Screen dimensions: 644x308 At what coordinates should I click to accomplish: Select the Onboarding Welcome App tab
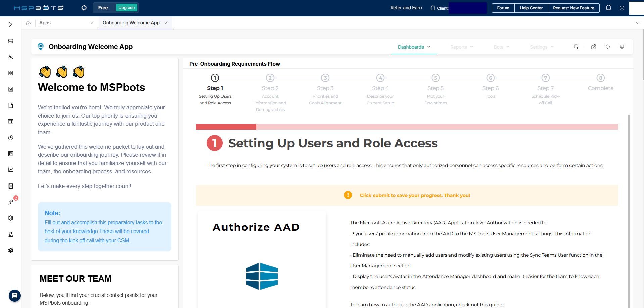(x=131, y=23)
